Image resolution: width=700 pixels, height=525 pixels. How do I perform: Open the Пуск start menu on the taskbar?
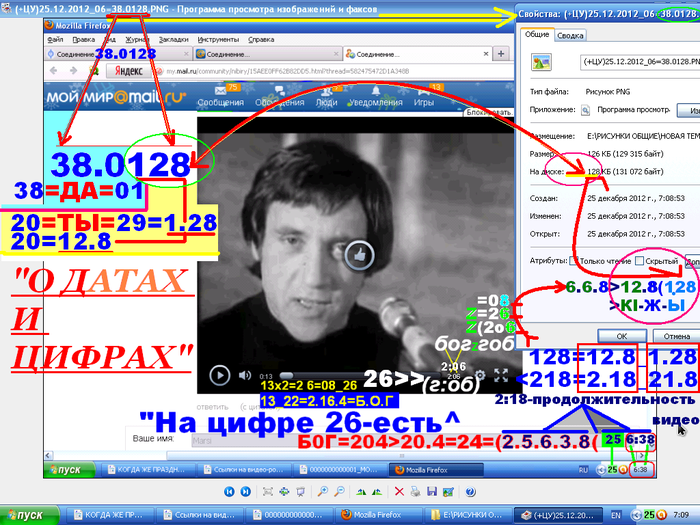[x=29, y=515]
